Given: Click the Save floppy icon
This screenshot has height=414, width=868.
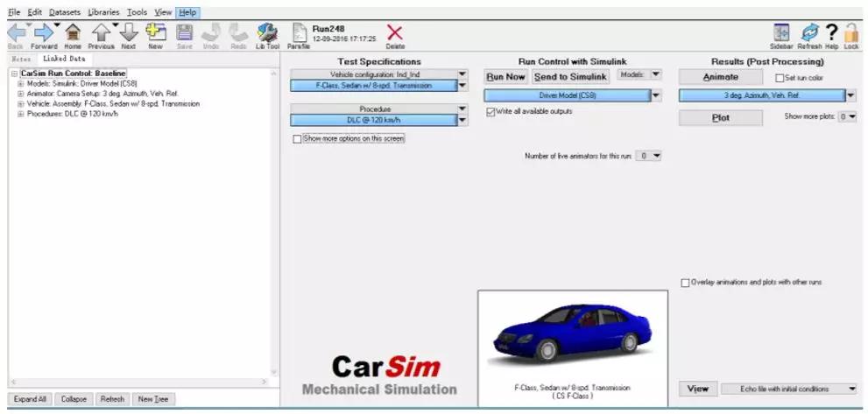Looking at the screenshot, I should tap(184, 33).
